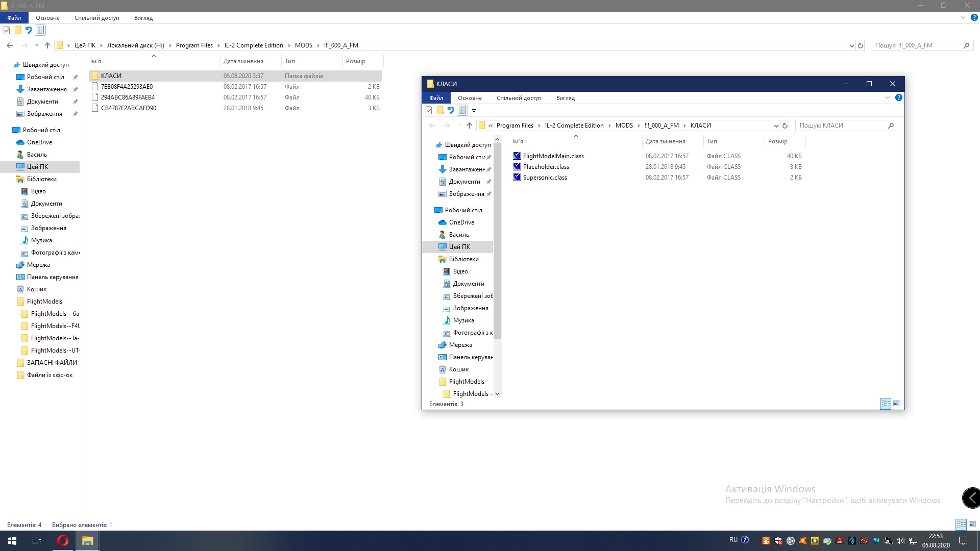This screenshot has height=551, width=980.
Task: Click New folder icon in main window toolbar
Action: [x=18, y=30]
